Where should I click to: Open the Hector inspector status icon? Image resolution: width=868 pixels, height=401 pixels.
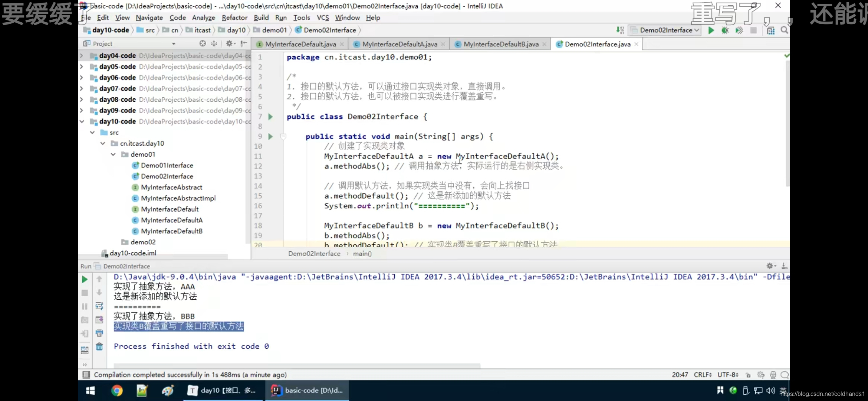click(773, 375)
